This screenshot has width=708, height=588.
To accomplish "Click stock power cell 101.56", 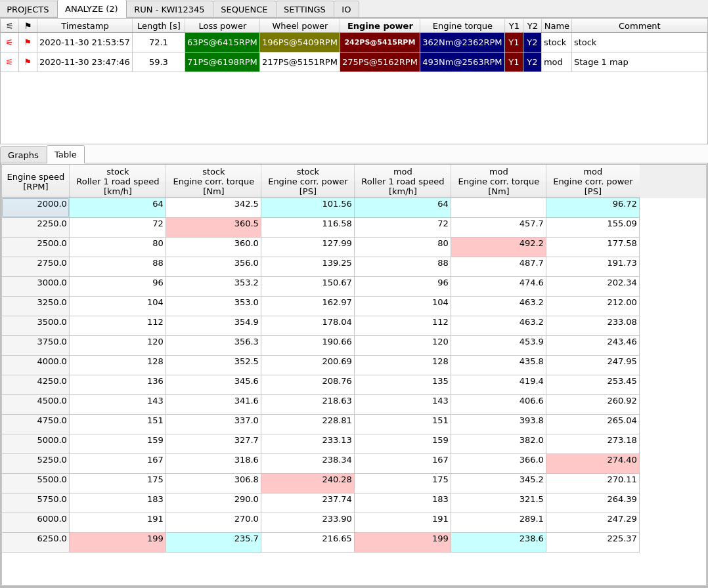I will tap(308, 207).
